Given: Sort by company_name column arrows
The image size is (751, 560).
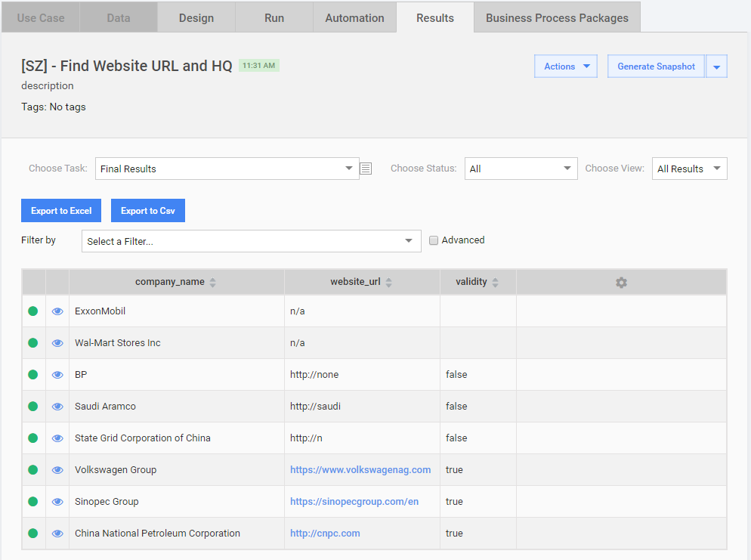Looking at the screenshot, I should tap(212, 282).
